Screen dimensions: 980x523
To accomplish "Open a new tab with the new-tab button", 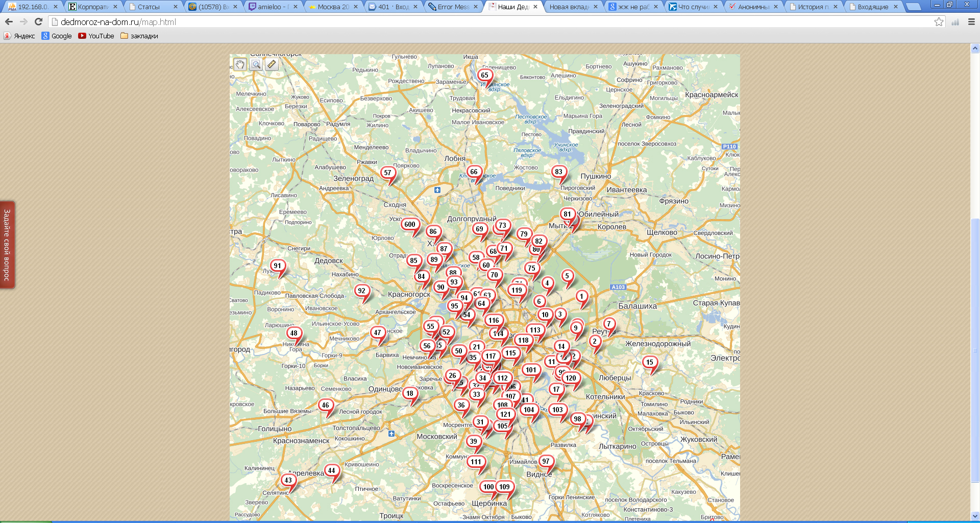I will pyautogui.click(x=913, y=7).
